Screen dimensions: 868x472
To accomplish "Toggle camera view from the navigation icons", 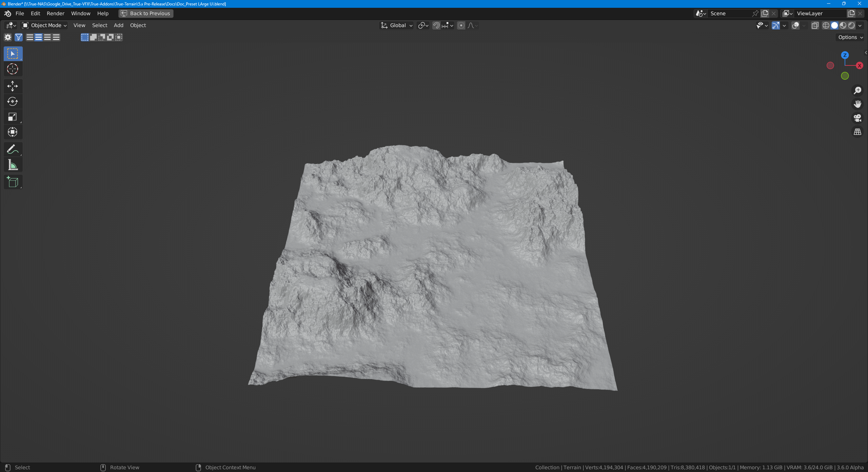I will (x=857, y=118).
